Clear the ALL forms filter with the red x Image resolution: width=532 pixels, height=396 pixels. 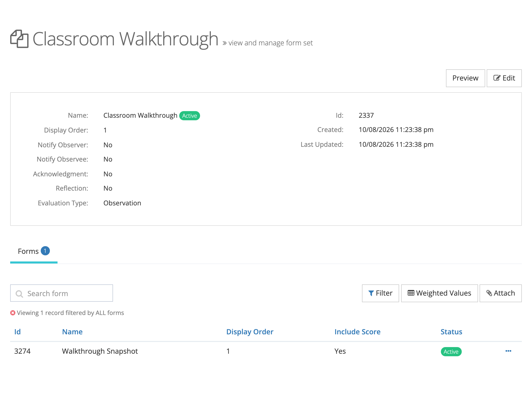(13, 313)
